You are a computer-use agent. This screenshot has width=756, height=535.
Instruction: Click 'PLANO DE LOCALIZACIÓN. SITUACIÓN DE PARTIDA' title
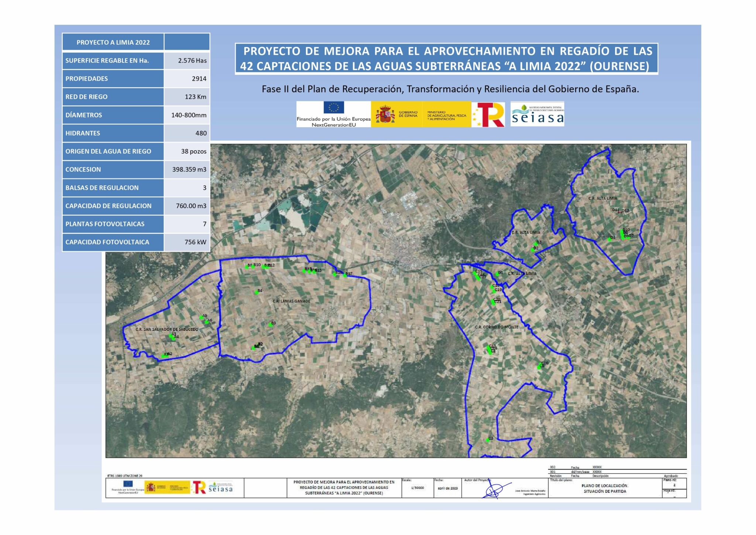click(x=605, y=488)
